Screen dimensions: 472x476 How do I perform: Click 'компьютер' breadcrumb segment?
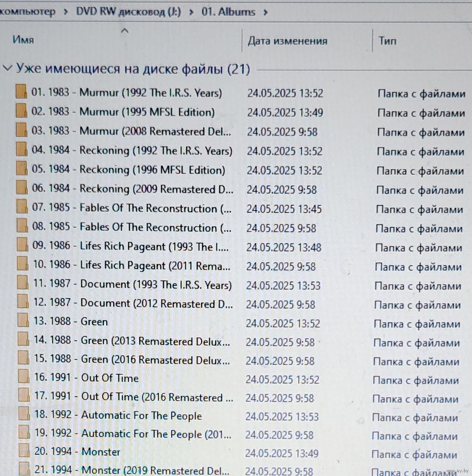[x=28, y=11]
